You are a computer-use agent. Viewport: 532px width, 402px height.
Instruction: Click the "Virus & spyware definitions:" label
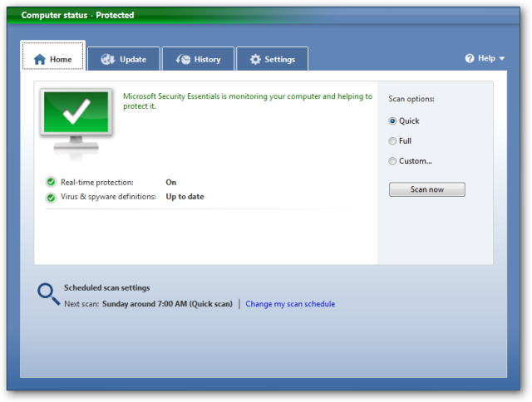click(108, 197)
